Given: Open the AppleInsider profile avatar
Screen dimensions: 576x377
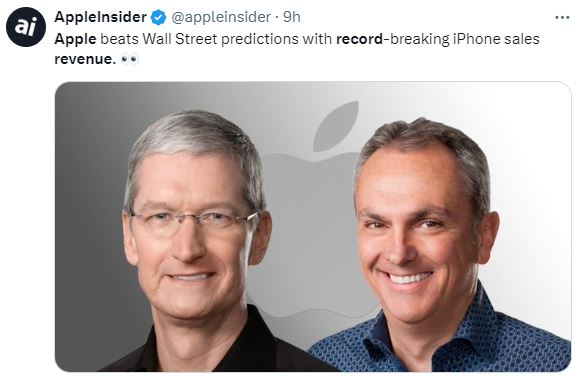Looking at the screenshot, I should [x=26, y=27].
